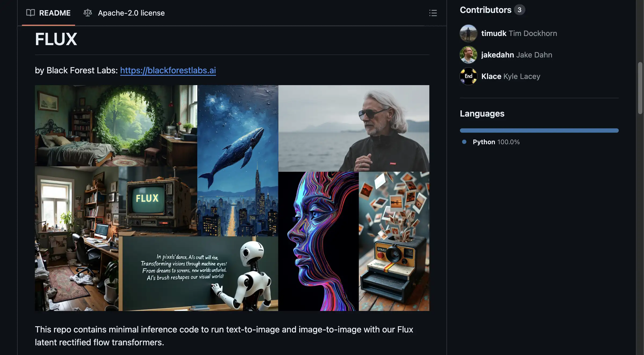Open timudk Tim Dockhorn profile link

click(x=519, y=33)
